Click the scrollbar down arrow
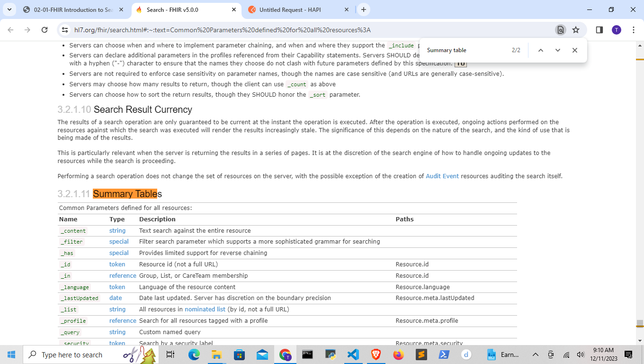Screen dimensions: 644x364 click(x=640, y=340)
